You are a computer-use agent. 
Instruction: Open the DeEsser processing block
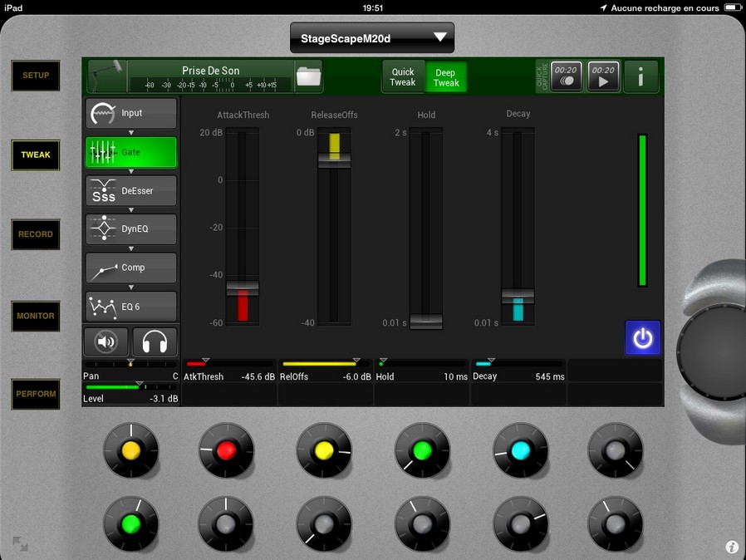coord(131,191)
